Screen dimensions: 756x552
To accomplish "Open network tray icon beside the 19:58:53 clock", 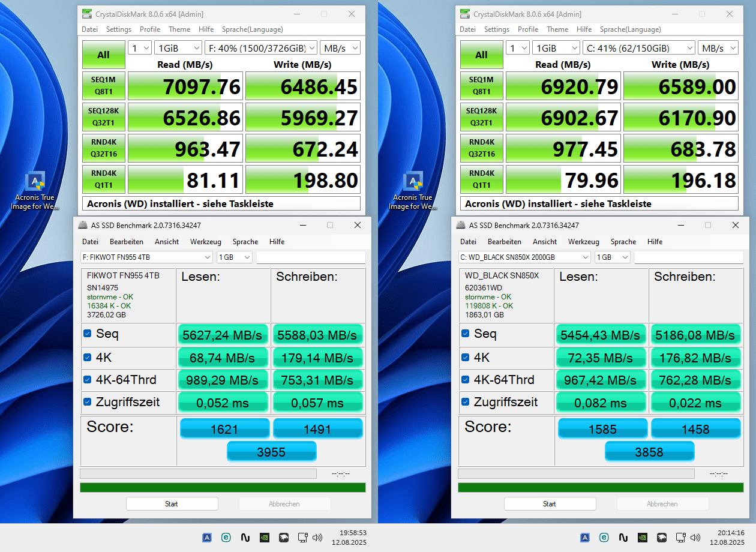I will coord(302,538).
